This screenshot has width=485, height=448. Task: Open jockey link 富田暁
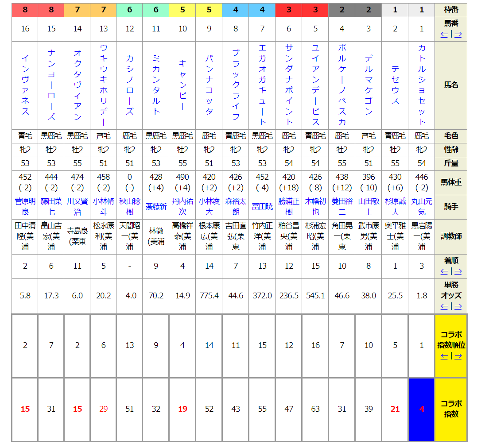pyautogui.click(x=262, y=207)
